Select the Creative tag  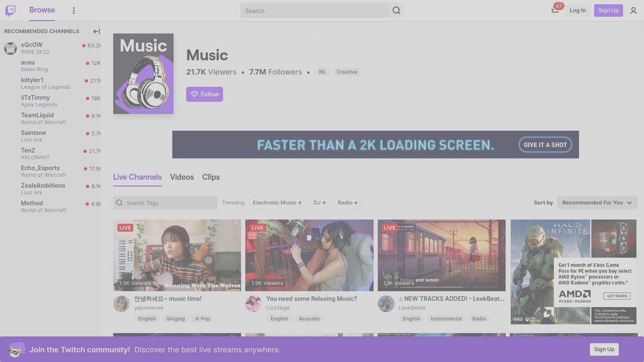click(347, 72)
